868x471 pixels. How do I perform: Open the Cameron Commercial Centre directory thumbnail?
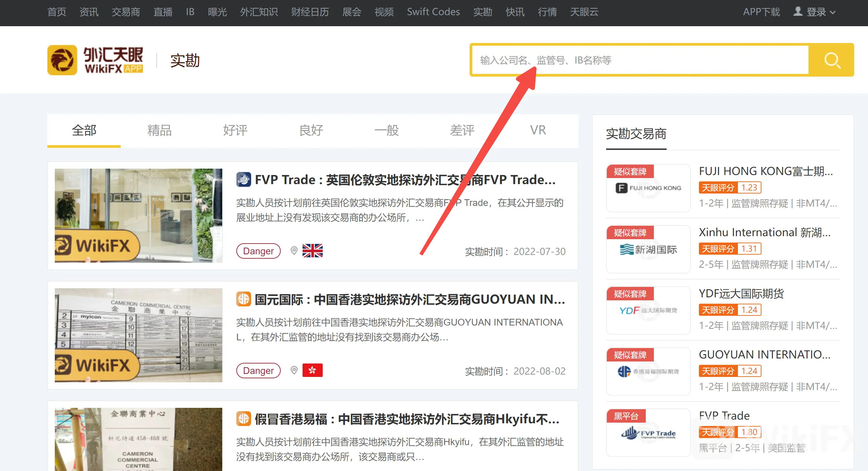tap(139, 335)
